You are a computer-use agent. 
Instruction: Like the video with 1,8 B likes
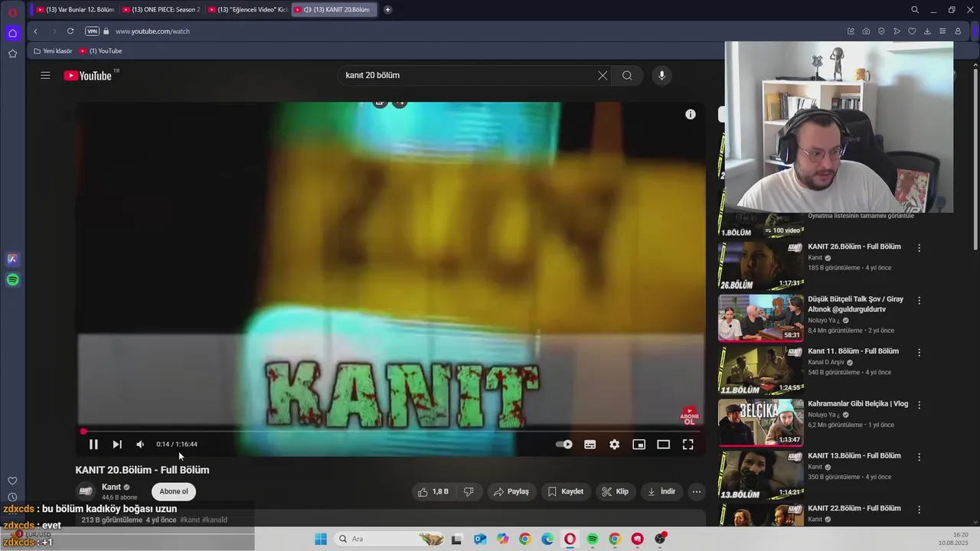[x=433, y=491]
